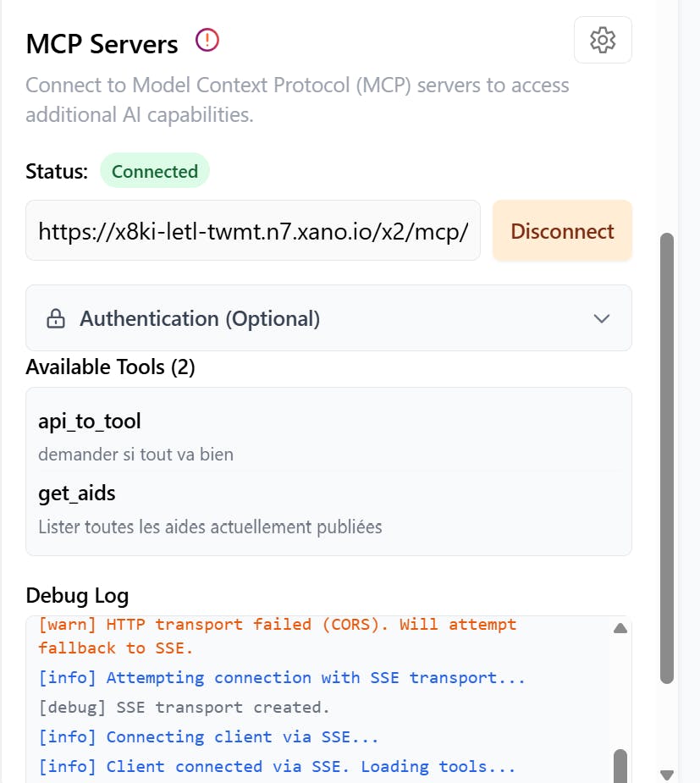Focus the MCP server URL field
Screen dimensions: 700x783
click(x=253, y=231)
